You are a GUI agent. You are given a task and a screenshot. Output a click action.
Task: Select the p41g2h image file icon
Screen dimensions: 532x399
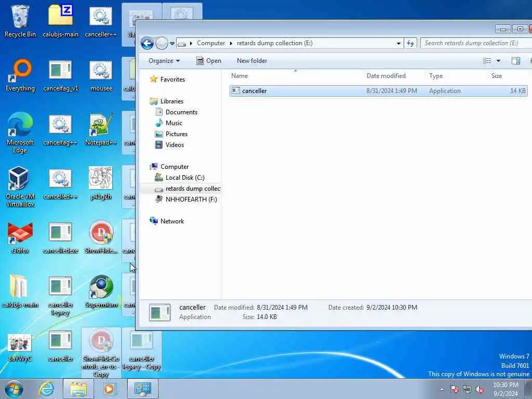[x=101, y=183]
